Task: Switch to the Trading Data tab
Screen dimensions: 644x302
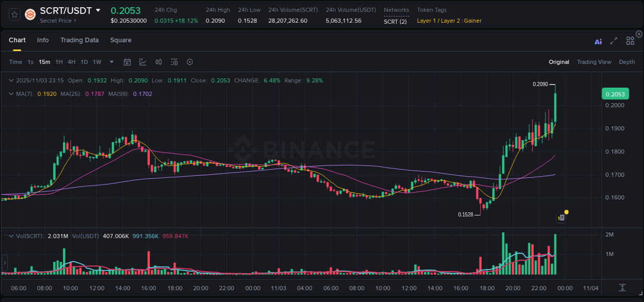Action: (x=79, y=40)
